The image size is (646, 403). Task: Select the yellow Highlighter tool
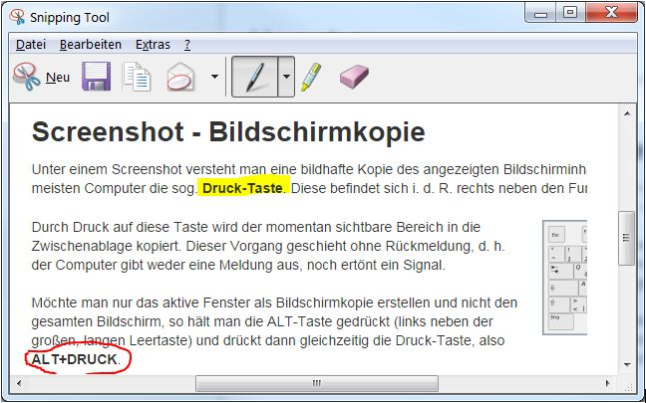[x=311, y=77]
